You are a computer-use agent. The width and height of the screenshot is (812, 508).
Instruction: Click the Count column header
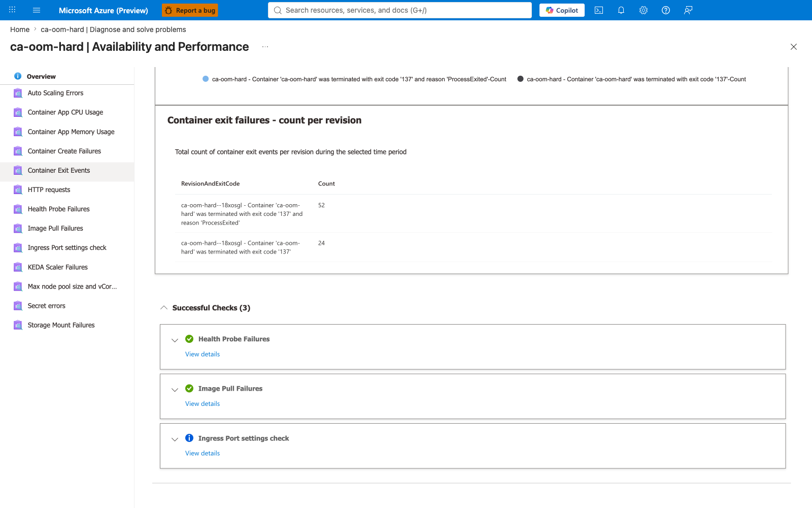326,184
